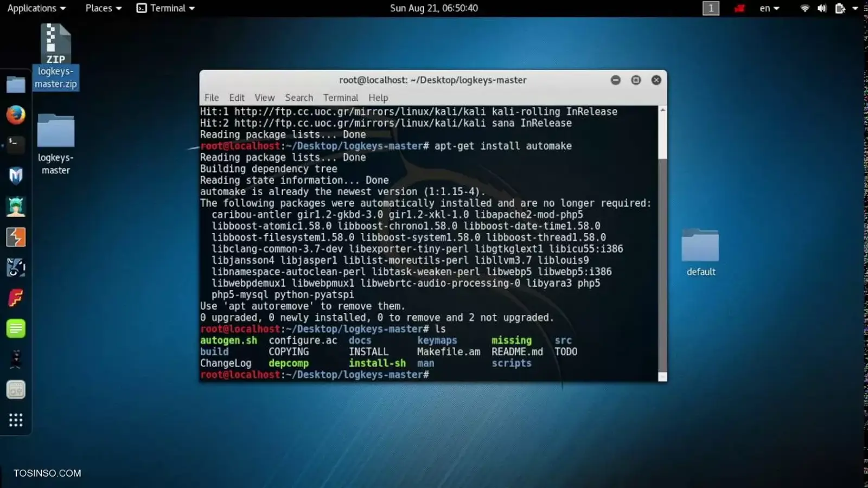Click the workspace indicator showing '1'
This screenshot has height=488, width=868.
pos(711,8)
